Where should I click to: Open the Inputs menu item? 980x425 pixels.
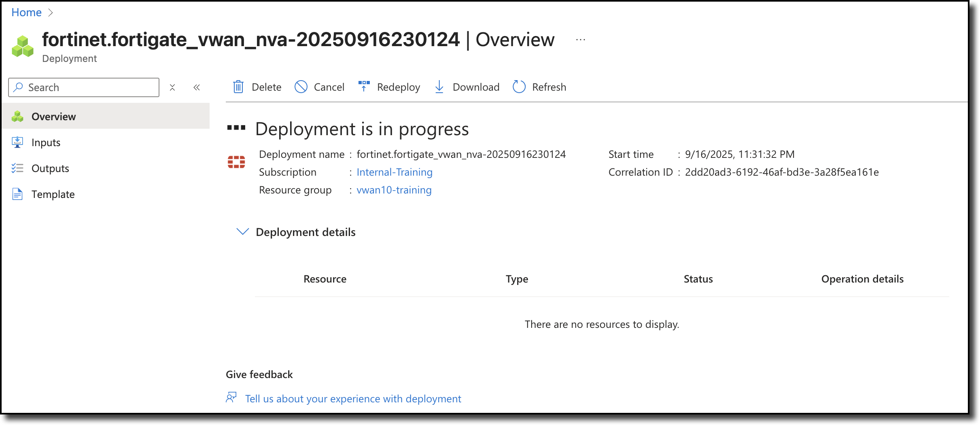(46, 142)
